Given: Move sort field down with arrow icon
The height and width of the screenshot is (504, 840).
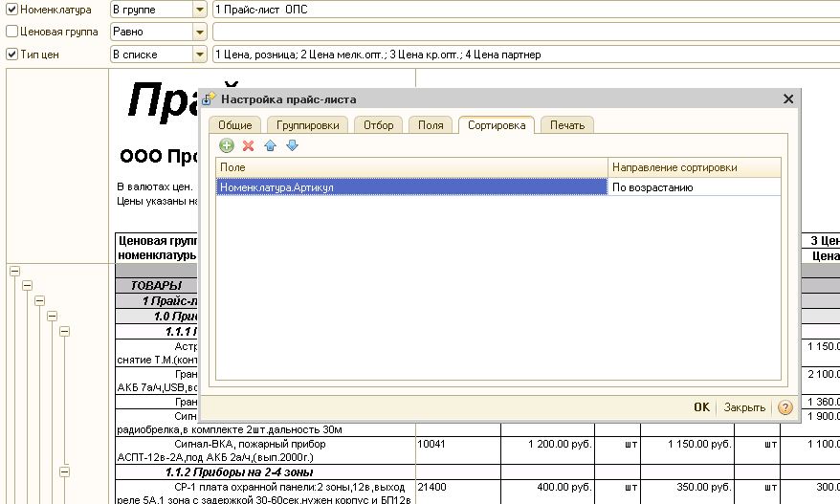Looking at the screenshot, I should [x=293, y=145].
